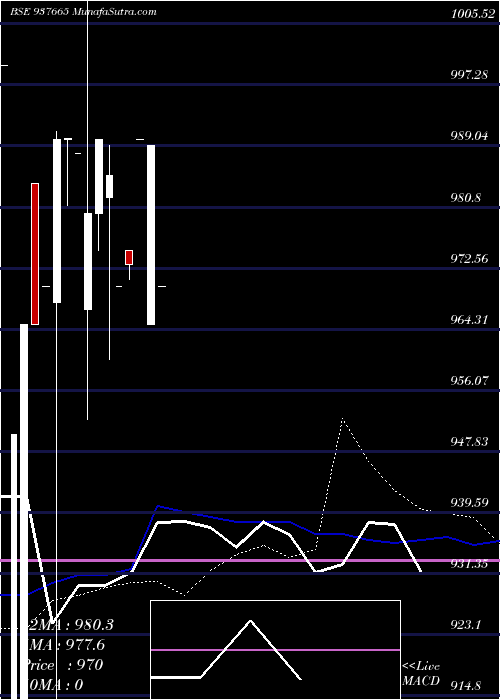Click the 12MA : 980.3 reading
This screenshot has height=700, width=500.
pyautogui.click(x=69, y=625)
